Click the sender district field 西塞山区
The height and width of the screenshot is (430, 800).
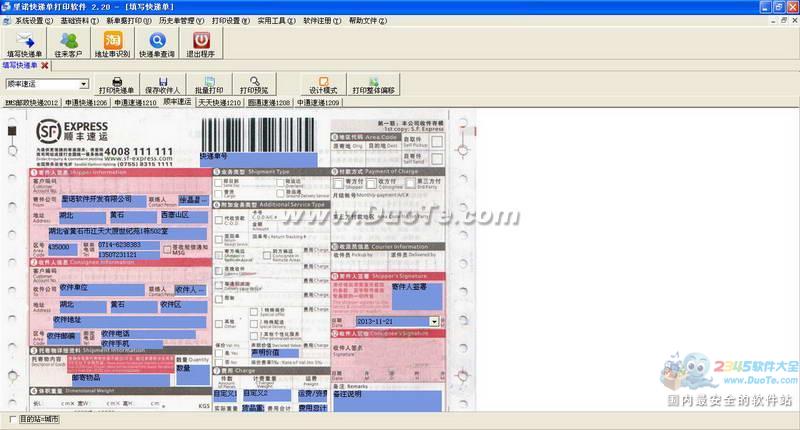coord(184,217)
